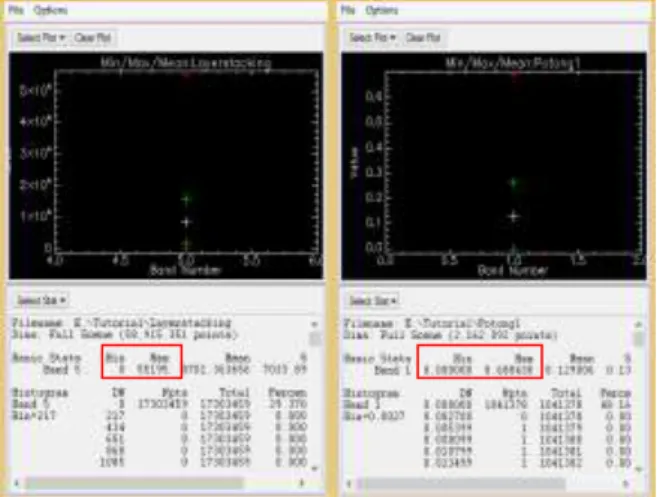Click 'Mean' column header in Potong1 stats
The image size is (657, 497).
point(582,359)
